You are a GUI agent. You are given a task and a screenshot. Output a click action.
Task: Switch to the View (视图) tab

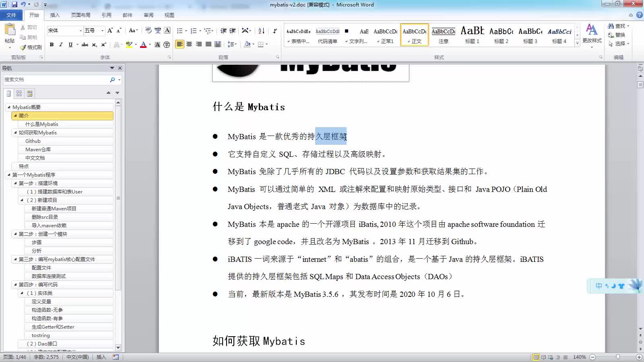point(169,15)
